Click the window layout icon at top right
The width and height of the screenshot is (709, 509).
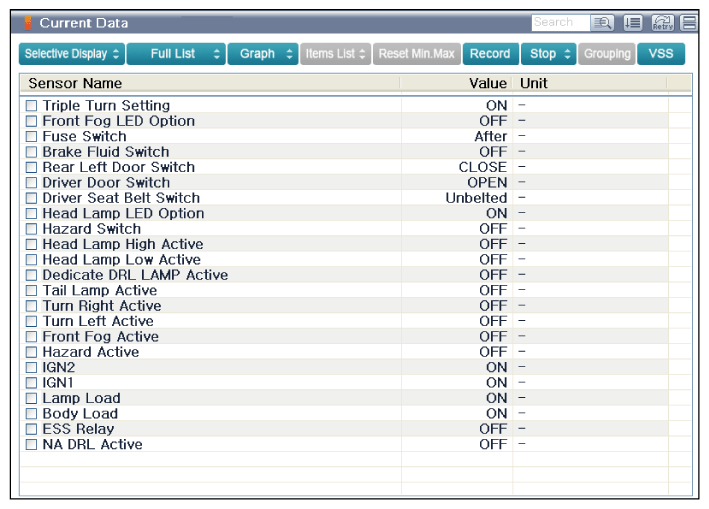pyautogui.click(x=689, y=23)
